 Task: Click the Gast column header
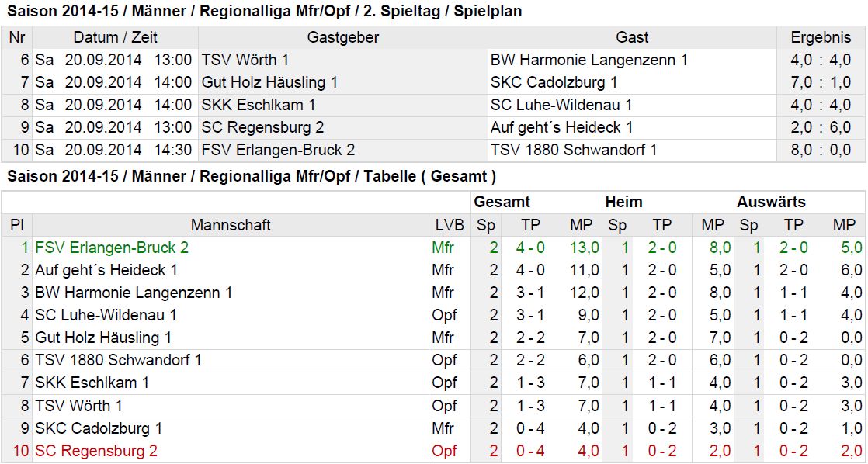(632, 37)
